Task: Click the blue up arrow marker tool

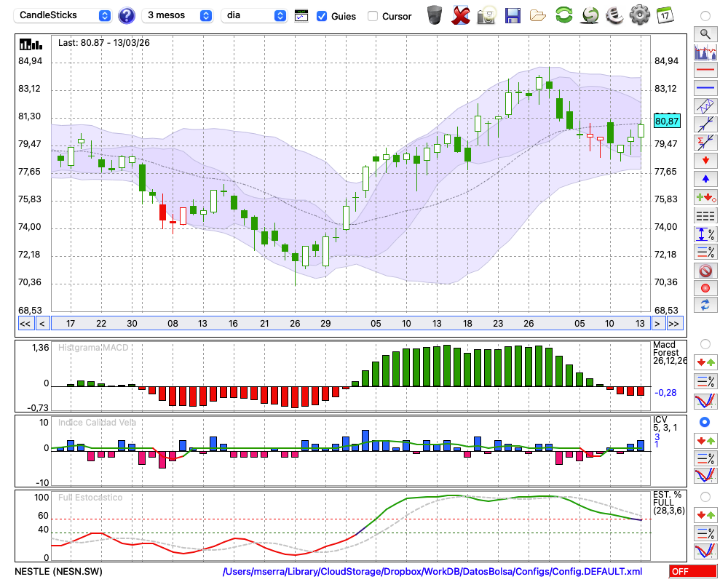Action: [x=705, y=178]
